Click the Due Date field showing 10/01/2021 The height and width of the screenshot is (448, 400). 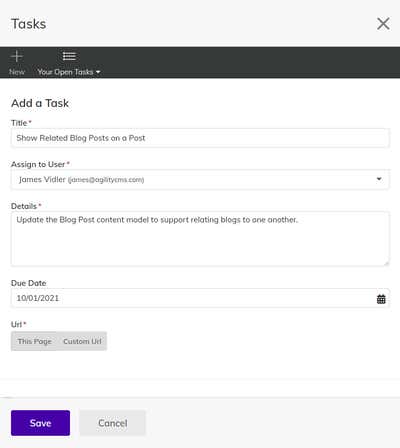coord(200,298)
